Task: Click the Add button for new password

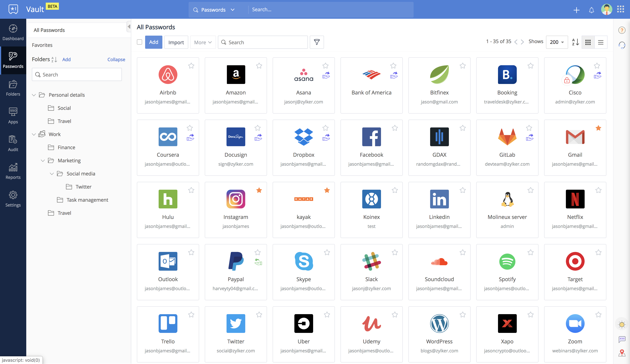Action: (x=154, y=42)
